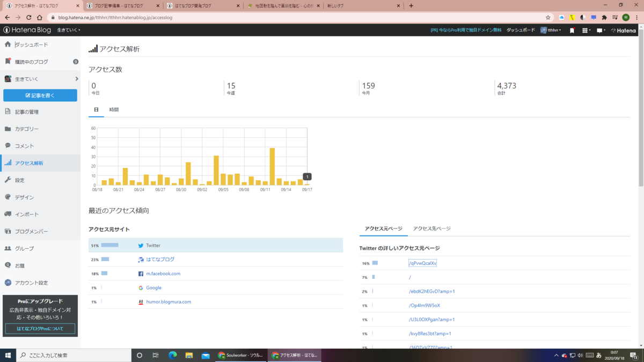Viewport: 644px width, 362px height.
Task: Select the アクセス先ページ tab
Action: pos(431,228)
